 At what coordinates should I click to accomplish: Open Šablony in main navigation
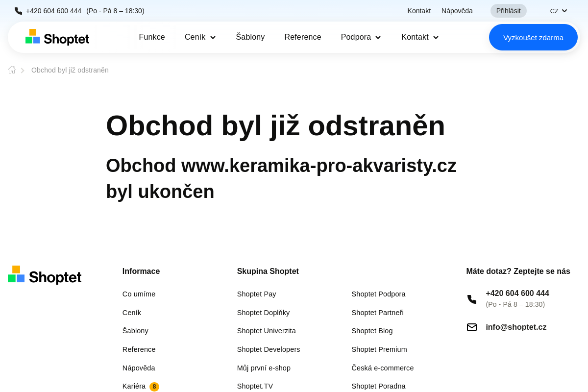click(250, 37)
